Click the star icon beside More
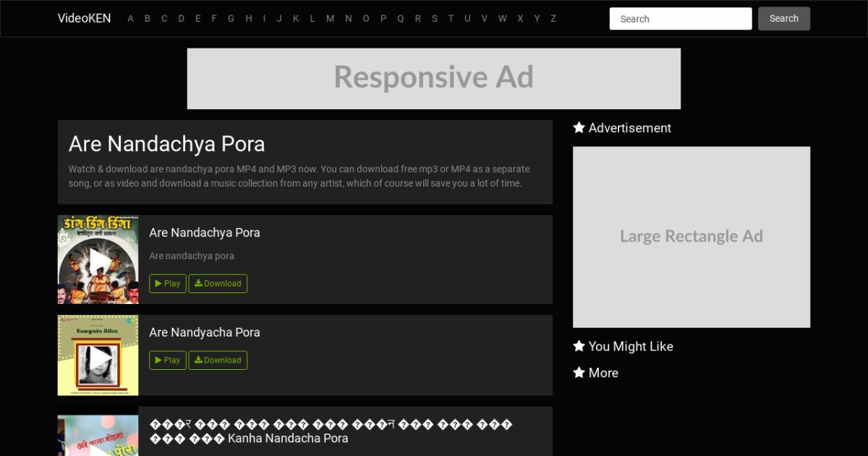 (579, 372)
